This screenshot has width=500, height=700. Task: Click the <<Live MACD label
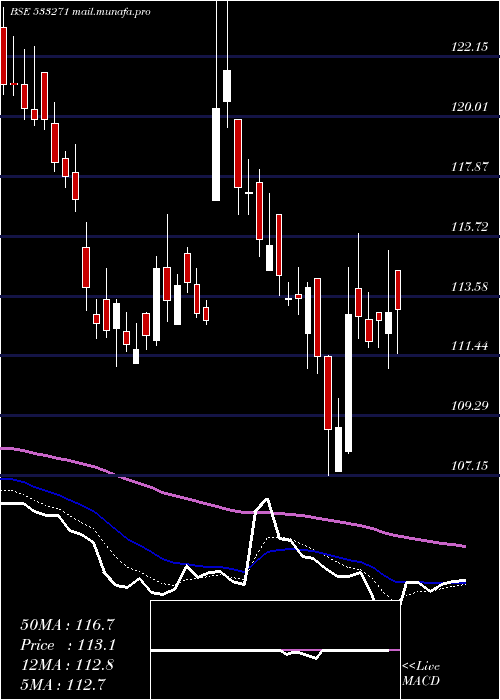pyautogui.click(x=421, y=673)
